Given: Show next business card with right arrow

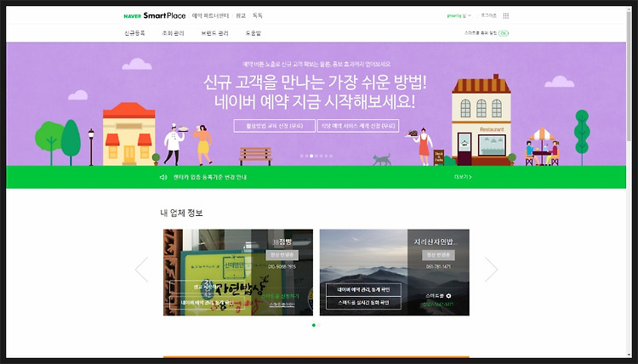Looking at the screenshot, I should click(x=491, y=270).
